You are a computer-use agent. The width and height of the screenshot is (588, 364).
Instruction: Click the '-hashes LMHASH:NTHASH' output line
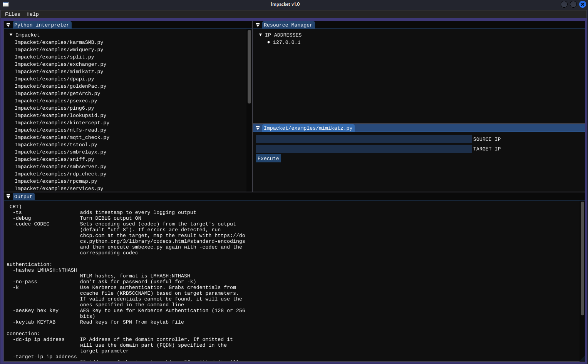pyautogui.click(x=45, y=270)
